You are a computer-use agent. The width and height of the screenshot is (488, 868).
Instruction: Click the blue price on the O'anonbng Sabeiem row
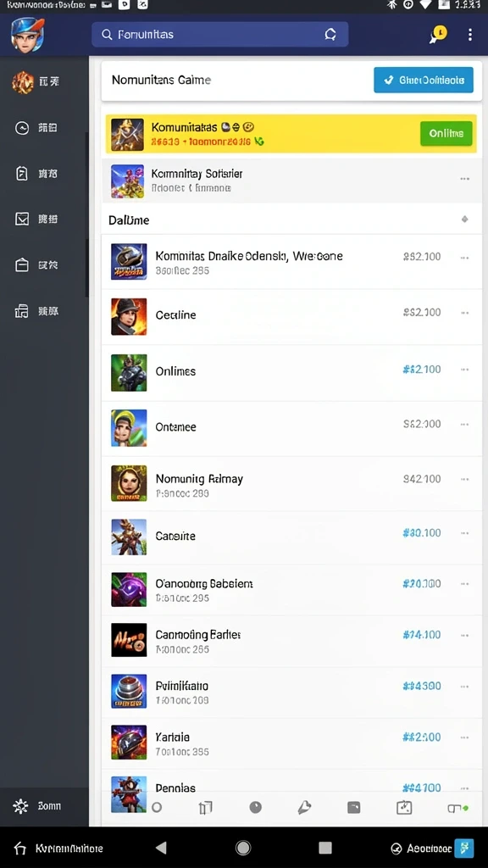pyautogui.click(x=422, y=584)
